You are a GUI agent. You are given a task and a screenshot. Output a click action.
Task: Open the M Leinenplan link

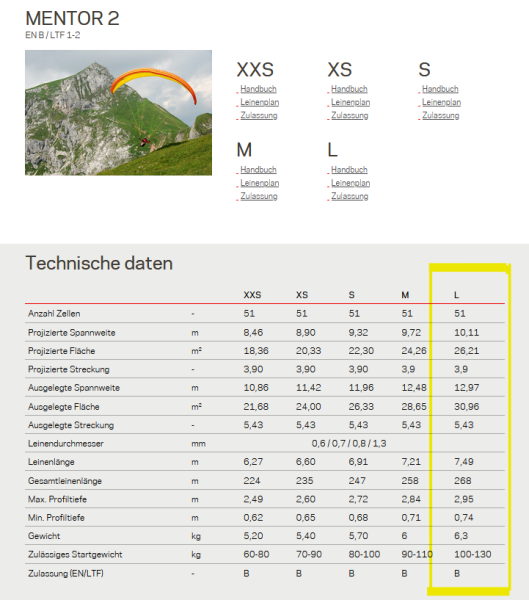point(260,183)
